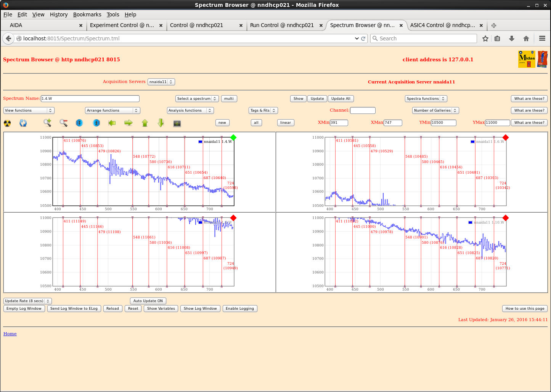Click the blue double-down-arrow icon
Screen dimensions: 551x392
[79, 123]
